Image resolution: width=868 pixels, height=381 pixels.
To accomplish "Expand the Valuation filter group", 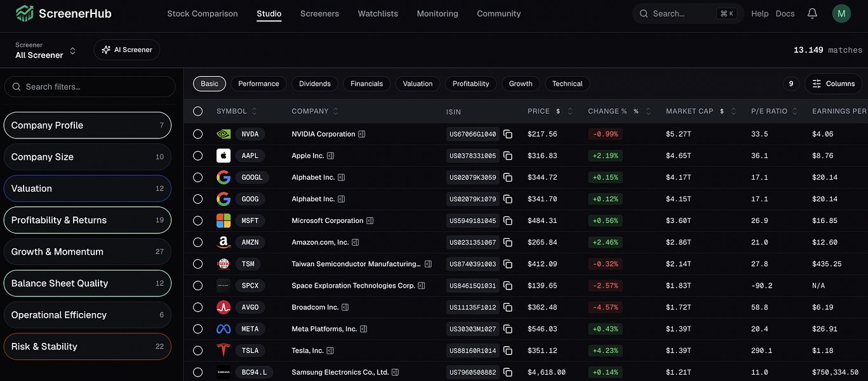I will coord(88,189).
